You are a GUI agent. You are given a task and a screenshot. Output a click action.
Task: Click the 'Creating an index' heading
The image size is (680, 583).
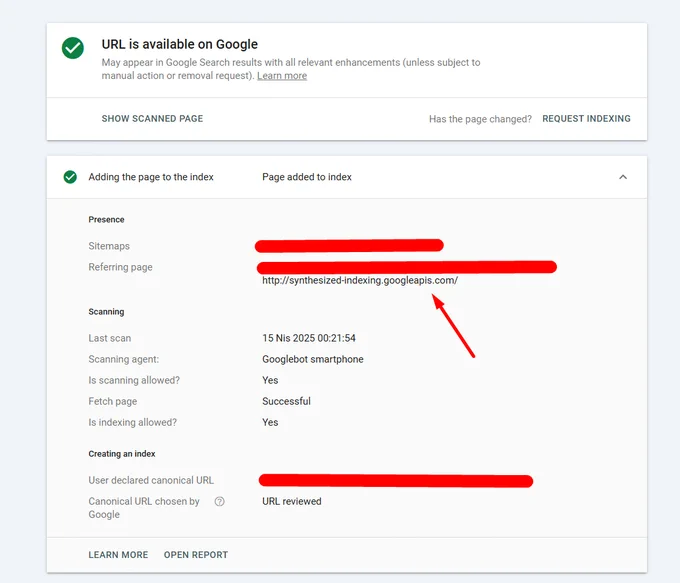[122, 454]
